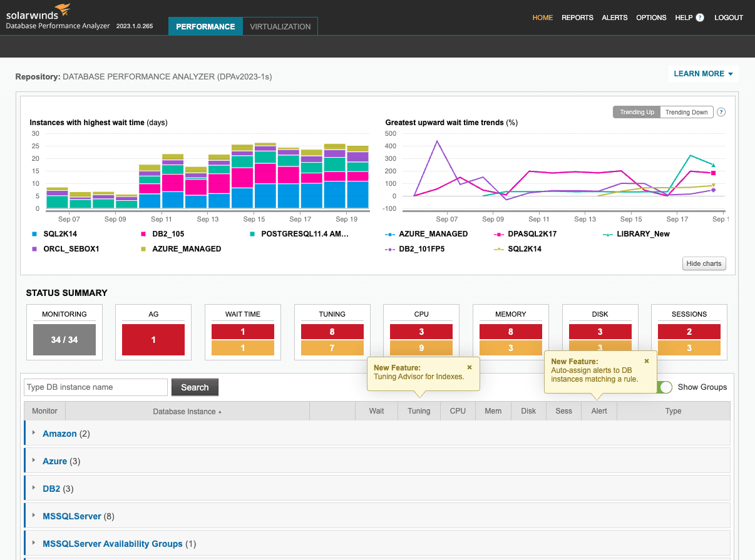Close the Auto-assign alerts feature tooltip
Viewport: 755px width, 560px height.
click(647, 361)
